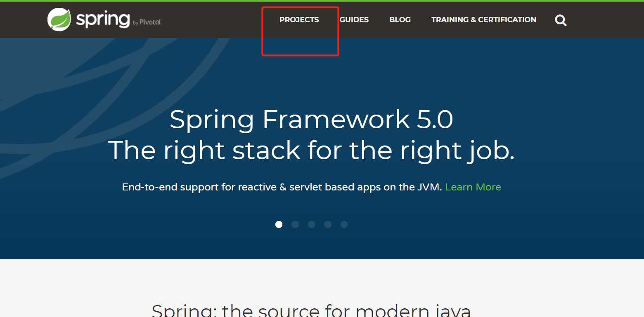The width and height of the screenshot is (644, 317).
Task: Follow the Learn More link
Action: click(473, 187)
